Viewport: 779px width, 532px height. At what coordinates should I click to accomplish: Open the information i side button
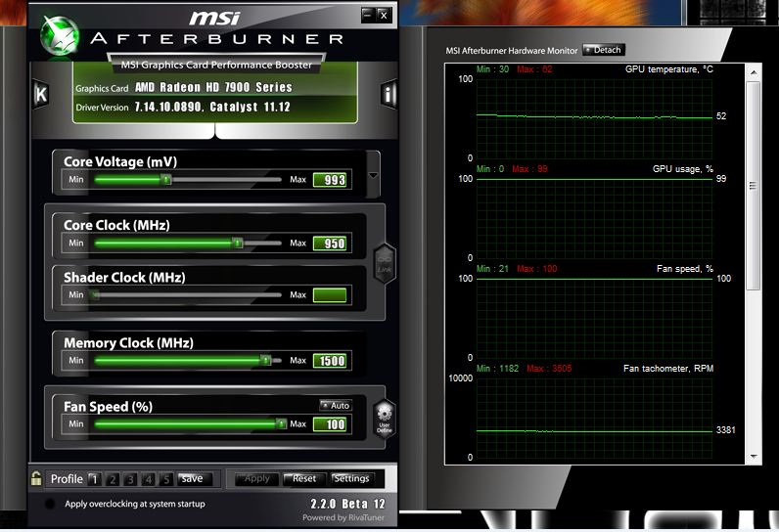[389, 94]
